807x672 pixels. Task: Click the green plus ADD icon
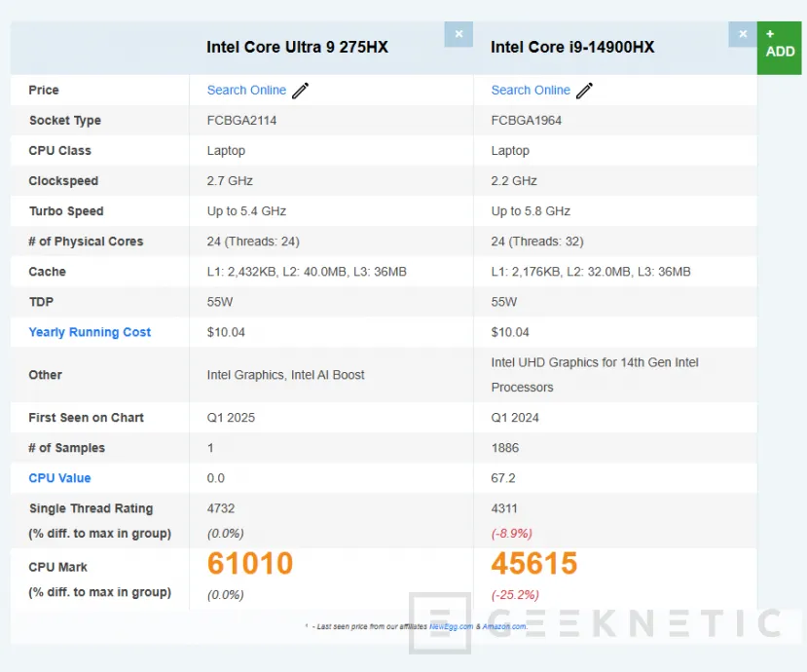tap(779, 43)
